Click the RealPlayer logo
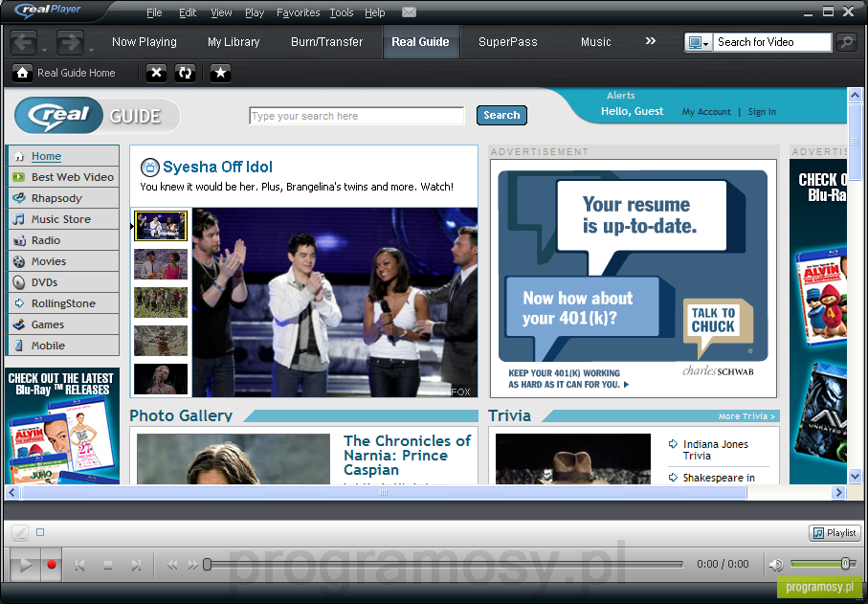 point(48,10)
